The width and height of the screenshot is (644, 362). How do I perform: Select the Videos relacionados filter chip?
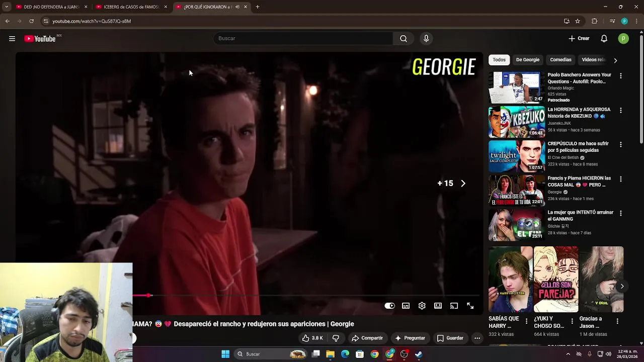pyautogui.click(x=593, y=60)
